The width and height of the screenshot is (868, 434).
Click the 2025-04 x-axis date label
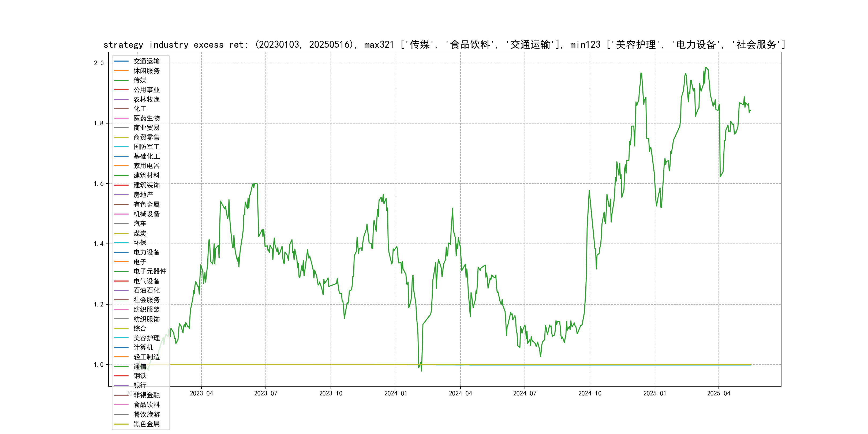pyautogui.click(x=719, y=394)
